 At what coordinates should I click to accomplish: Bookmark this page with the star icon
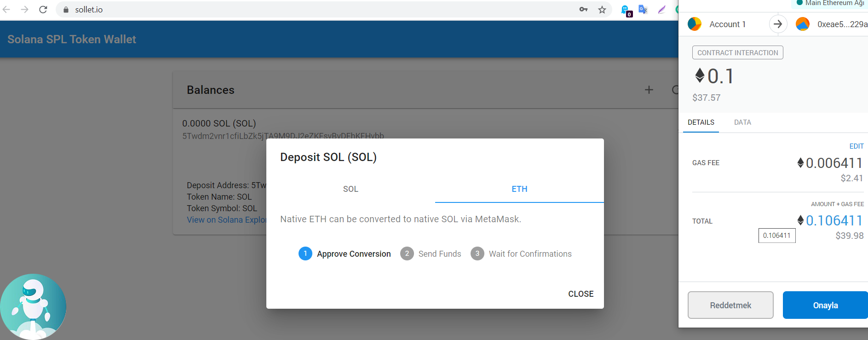click(x=602, y=10)
